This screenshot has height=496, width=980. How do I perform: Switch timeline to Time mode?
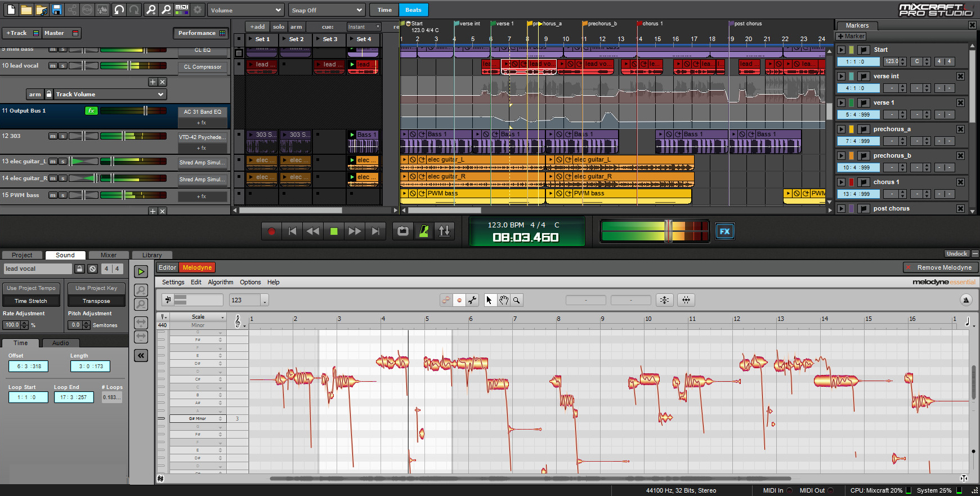point(384,10)
